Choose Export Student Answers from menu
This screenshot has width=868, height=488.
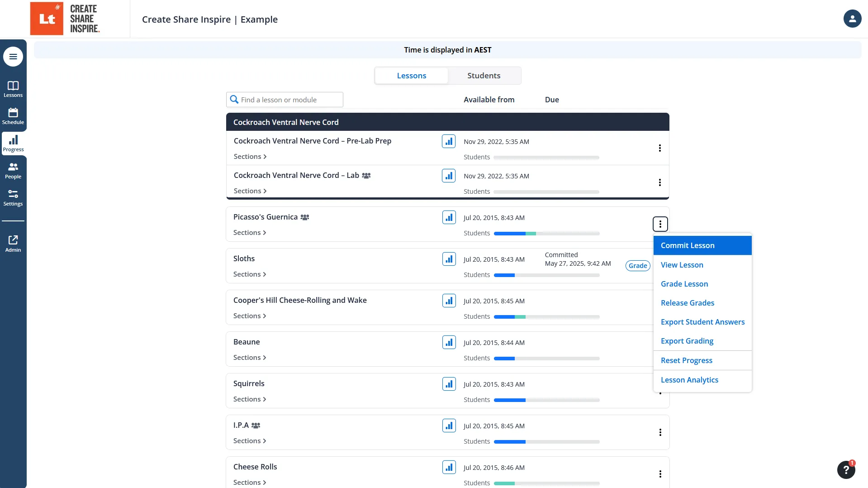(702, 322)
